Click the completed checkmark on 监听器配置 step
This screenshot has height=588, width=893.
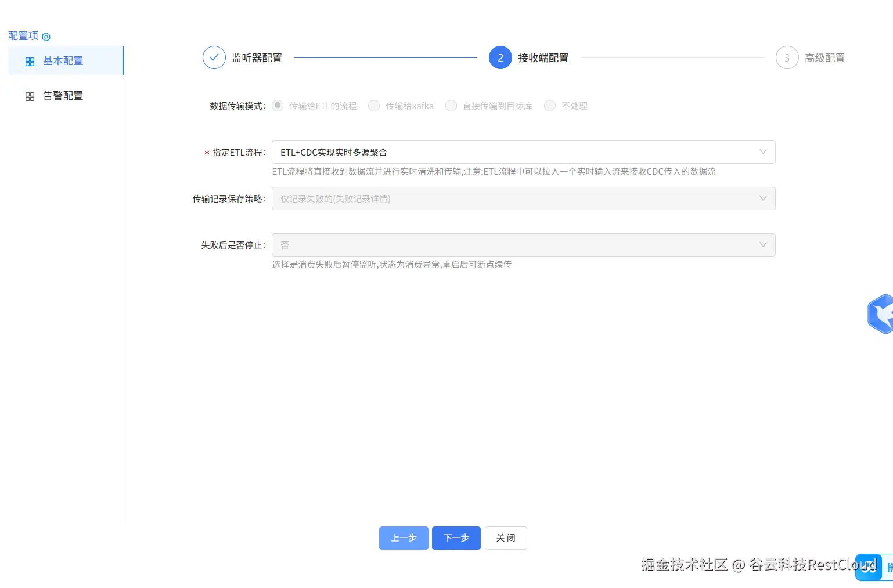tap(214, 57)
